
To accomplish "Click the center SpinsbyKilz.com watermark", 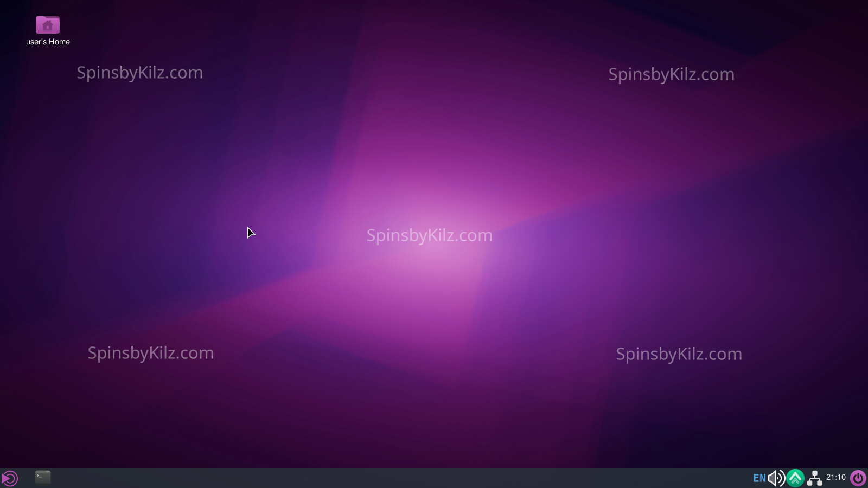I will tap(429, 235).
